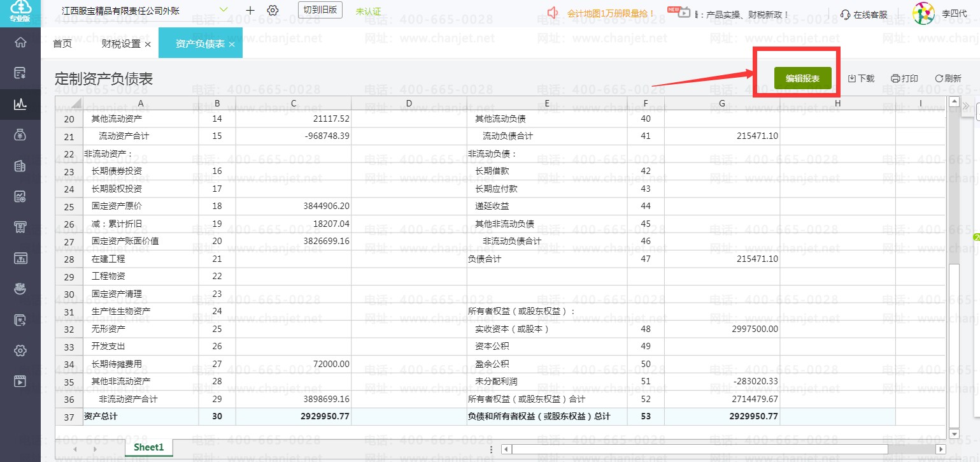Add a new account set with plus icon
The height and width of the screenshot is (462, 980).
pos(250,11)
